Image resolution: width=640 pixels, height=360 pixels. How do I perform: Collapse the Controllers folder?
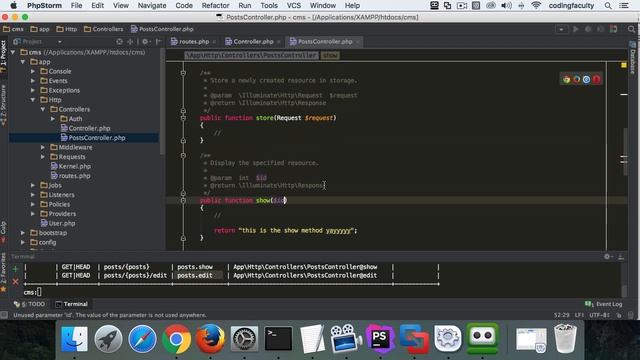point(43,109)
